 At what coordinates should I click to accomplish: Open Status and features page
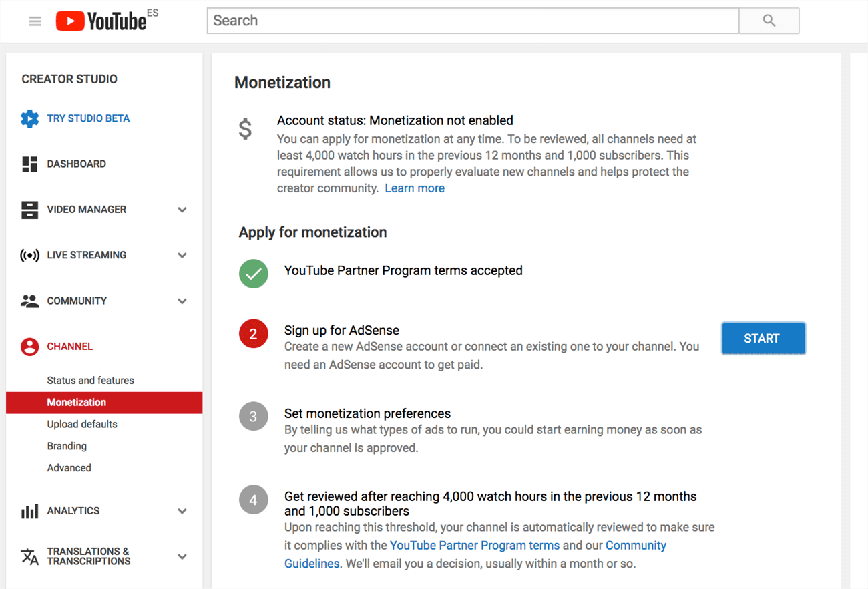point(91,381)
